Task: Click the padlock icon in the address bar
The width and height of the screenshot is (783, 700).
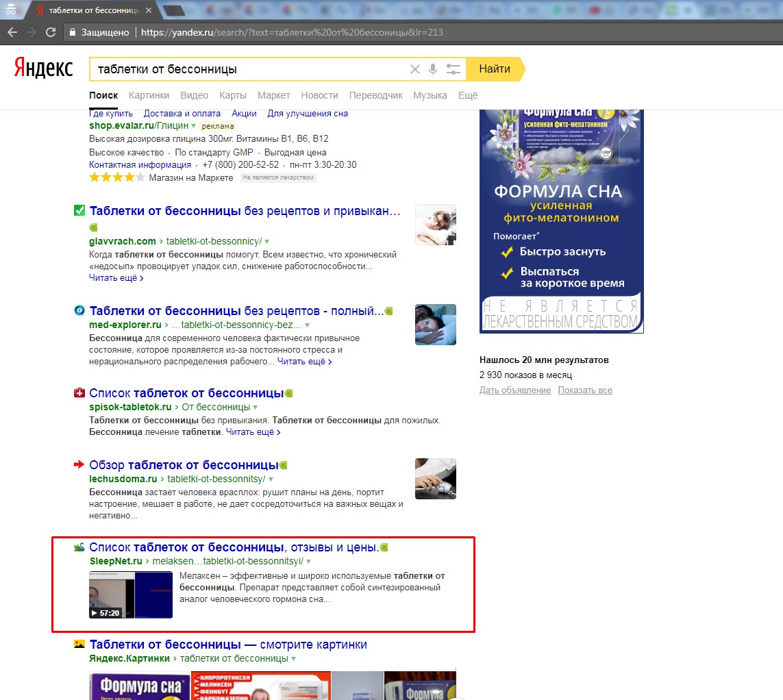Action: tap(73, 32)
